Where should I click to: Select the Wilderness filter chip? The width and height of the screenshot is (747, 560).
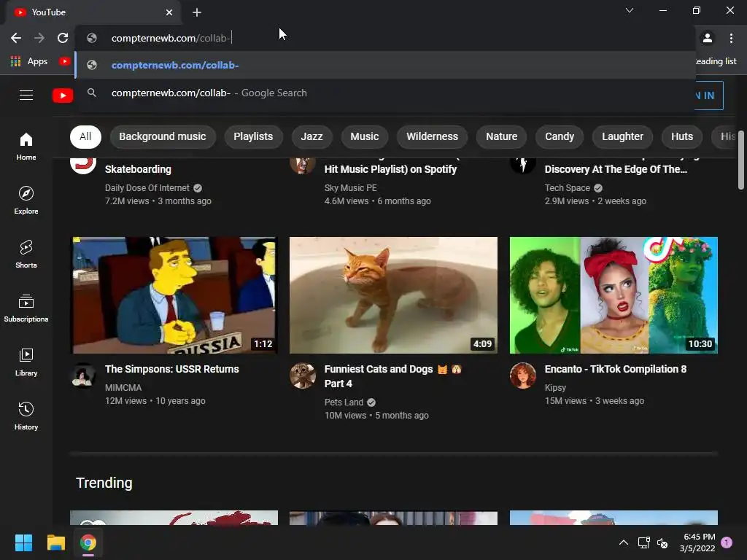[x=432, y=136]
